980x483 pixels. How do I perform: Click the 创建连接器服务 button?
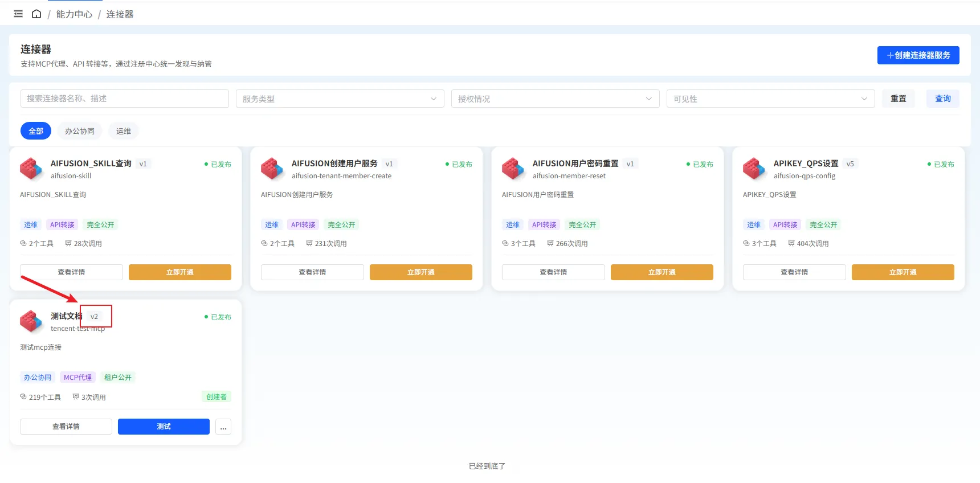click(x=918, y=55)
